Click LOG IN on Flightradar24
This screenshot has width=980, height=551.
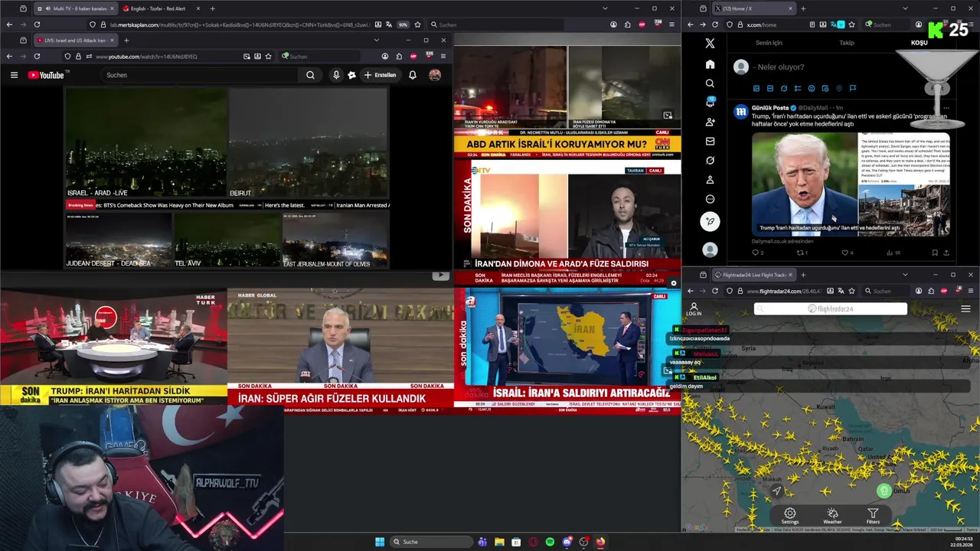point(694,309)
